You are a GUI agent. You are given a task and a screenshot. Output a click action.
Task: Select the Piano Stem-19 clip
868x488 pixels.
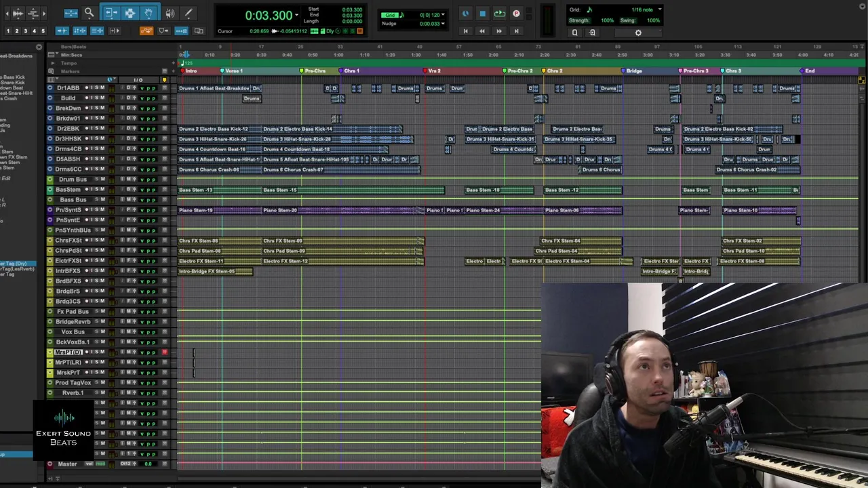pos(220,210)
